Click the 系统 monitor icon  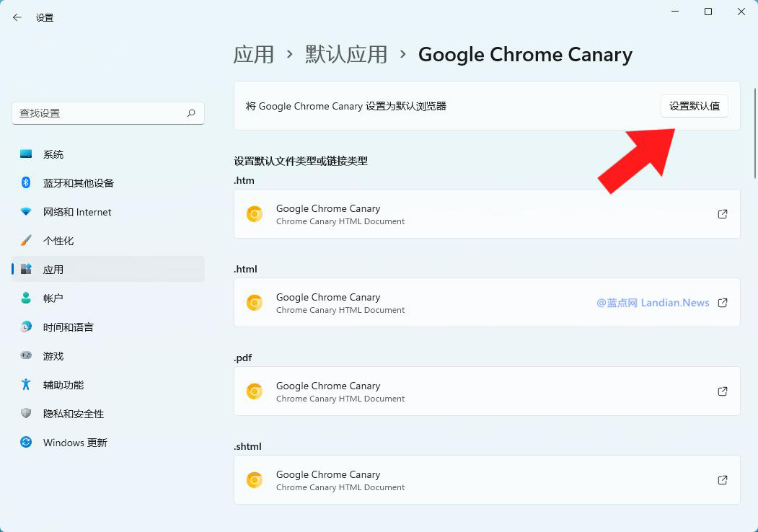tap(26, 154)
